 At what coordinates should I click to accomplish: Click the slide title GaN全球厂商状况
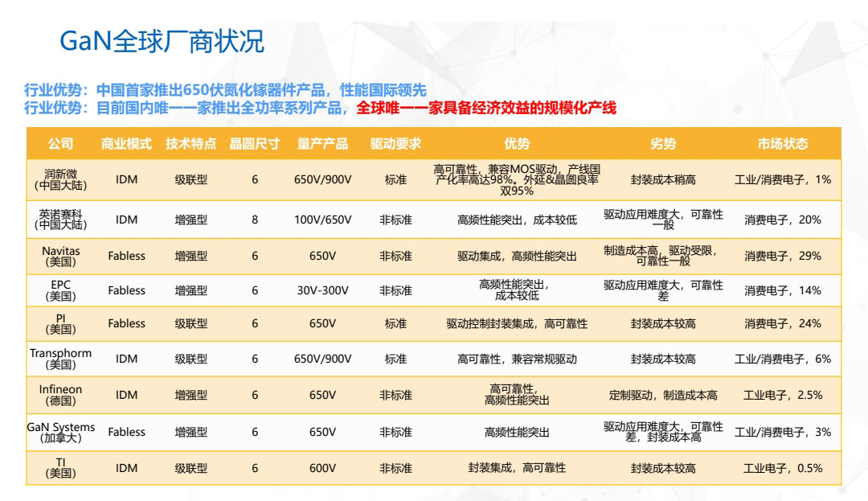tap(162, 41)
